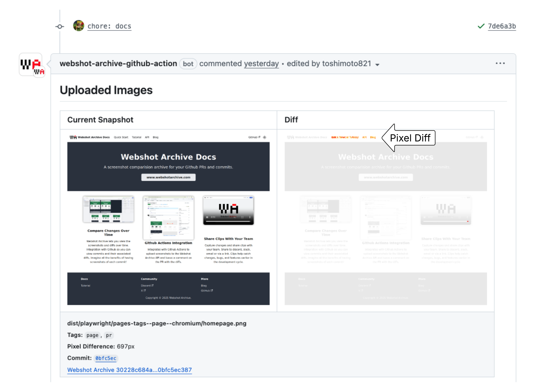The width and height of the screenshot is (533, 392).
Task: Expand the 'edited by toshimoto821' dropdown
Action: coord(377,64)
